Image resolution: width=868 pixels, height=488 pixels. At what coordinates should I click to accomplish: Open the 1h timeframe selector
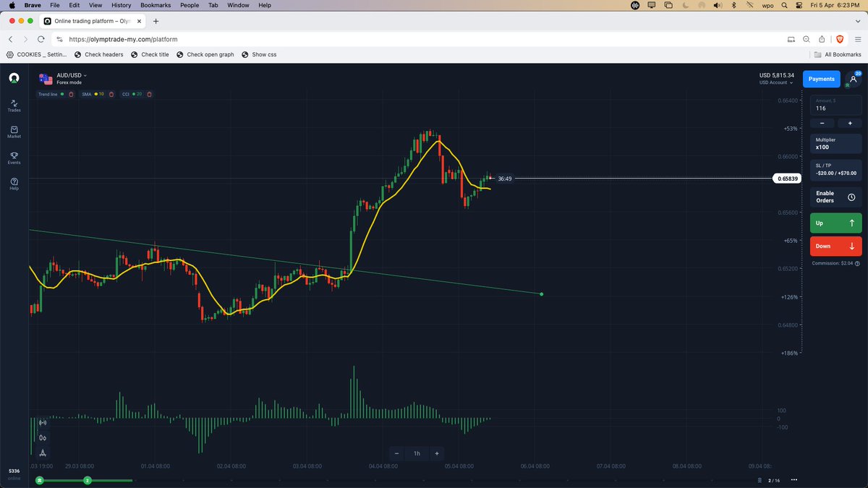417,453
